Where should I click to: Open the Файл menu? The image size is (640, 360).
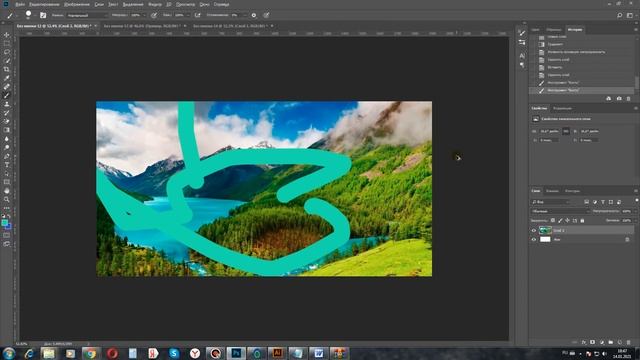[20, 4]
